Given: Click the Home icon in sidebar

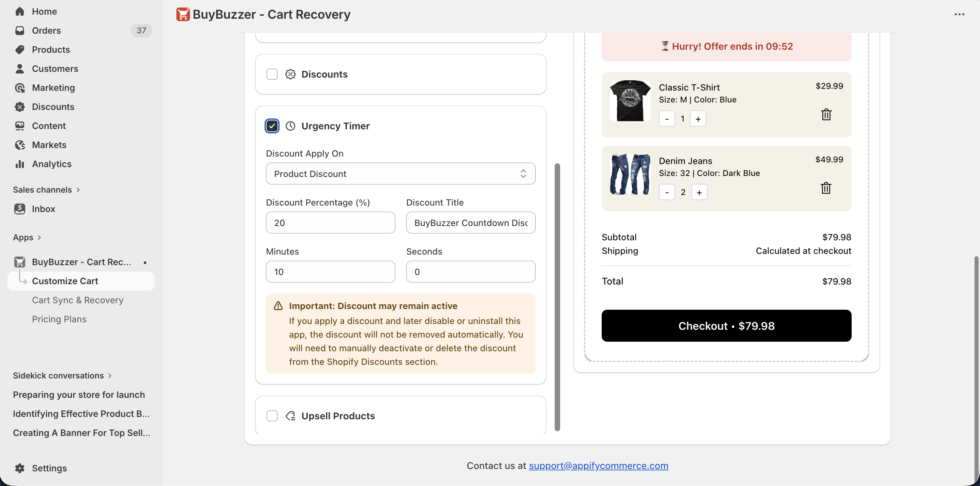Looking at the screenshot, I should click(x=20, y=12).
